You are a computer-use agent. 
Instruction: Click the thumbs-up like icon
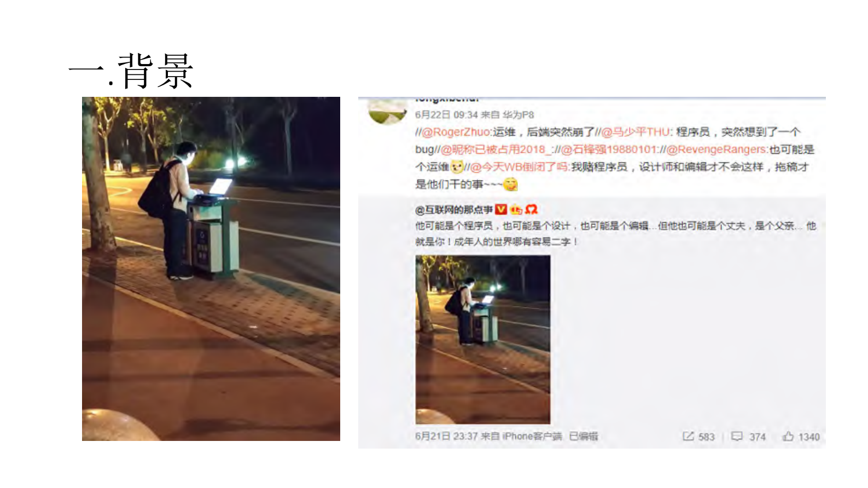[788, 436]
